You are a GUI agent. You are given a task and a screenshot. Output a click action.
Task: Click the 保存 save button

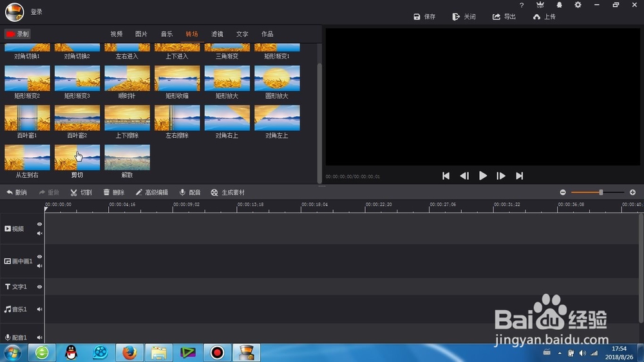tap(424, 17)
